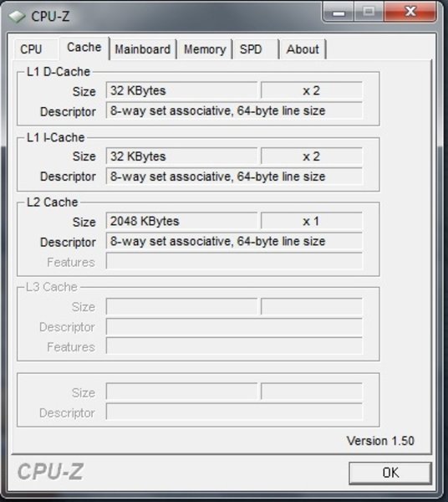Screen dimensions: 448x502
Task: Select the L1 D-Cache descriptor field
Action: [234, 110]
